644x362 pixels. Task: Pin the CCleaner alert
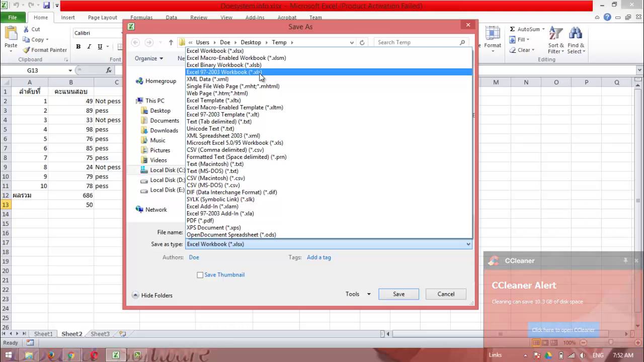point(625,260)
